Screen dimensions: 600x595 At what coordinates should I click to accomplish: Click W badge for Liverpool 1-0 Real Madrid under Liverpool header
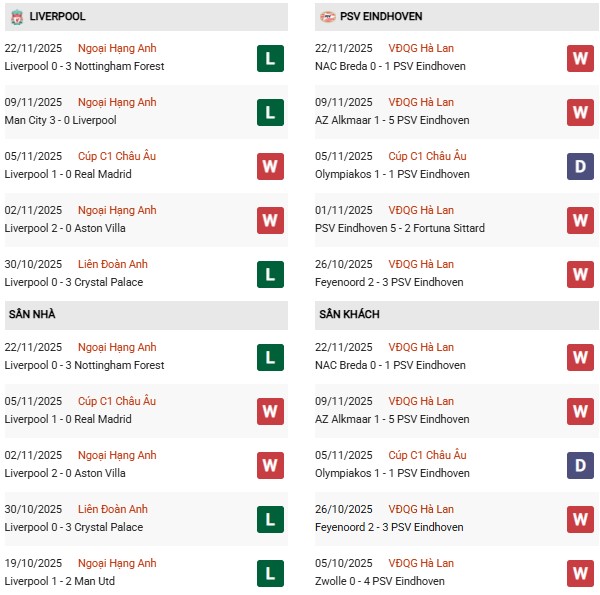[269, 166]
